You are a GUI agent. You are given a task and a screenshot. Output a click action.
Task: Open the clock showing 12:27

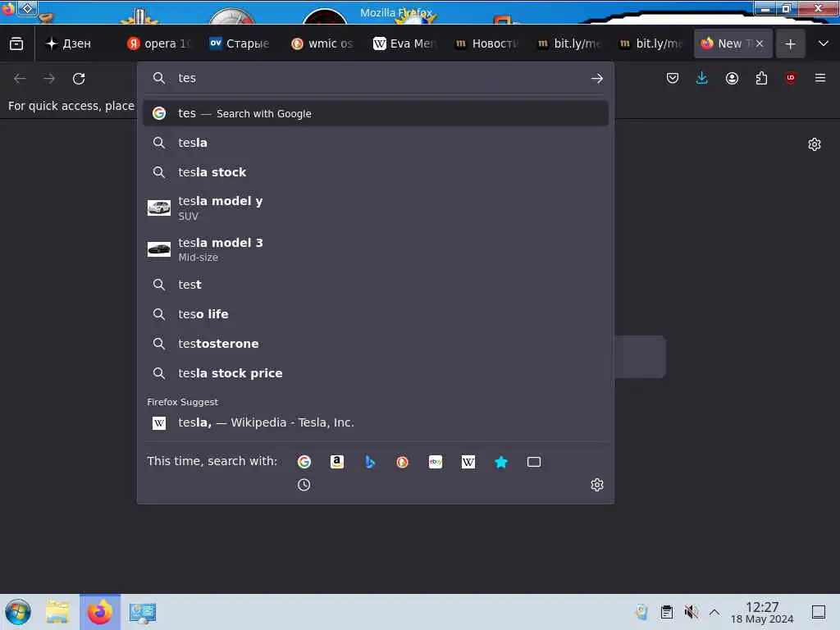coord(762,612)
